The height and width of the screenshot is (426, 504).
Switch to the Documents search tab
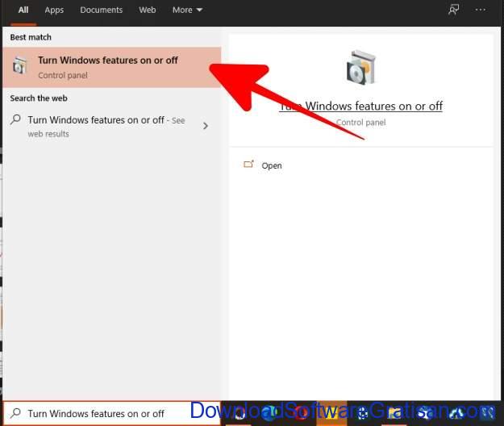102,10
